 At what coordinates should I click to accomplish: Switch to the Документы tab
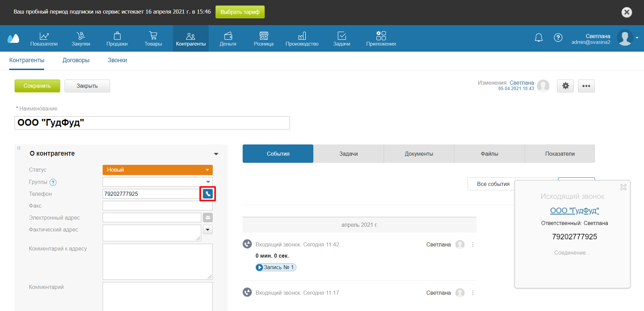click(x=419, y=154)
